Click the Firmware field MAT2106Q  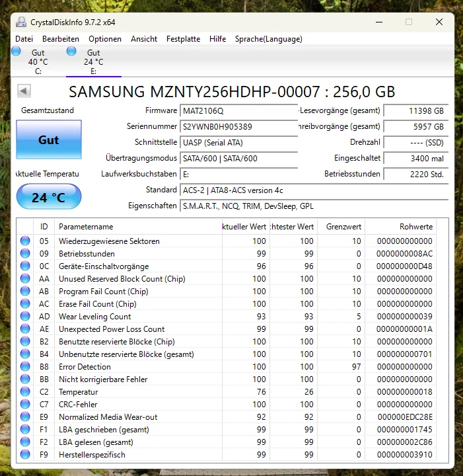pos(238,110)
